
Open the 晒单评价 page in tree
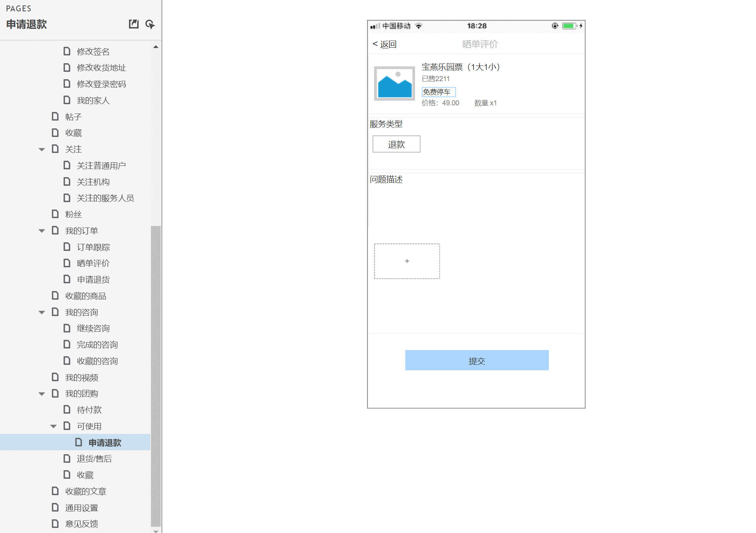tap(93, 263)
